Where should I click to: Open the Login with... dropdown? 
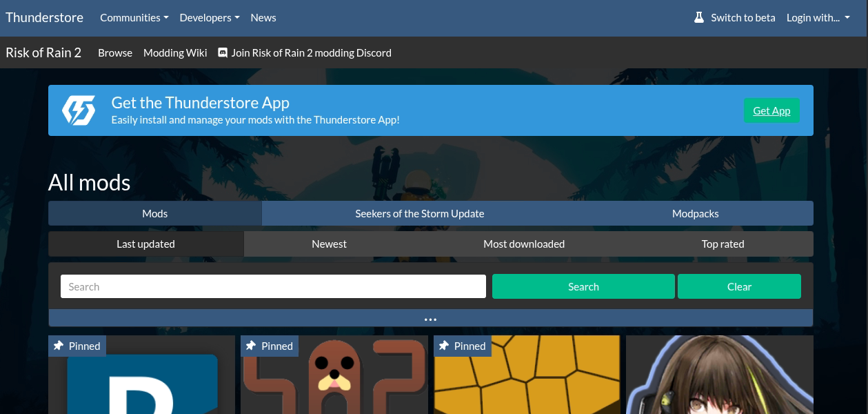(818, 18)
